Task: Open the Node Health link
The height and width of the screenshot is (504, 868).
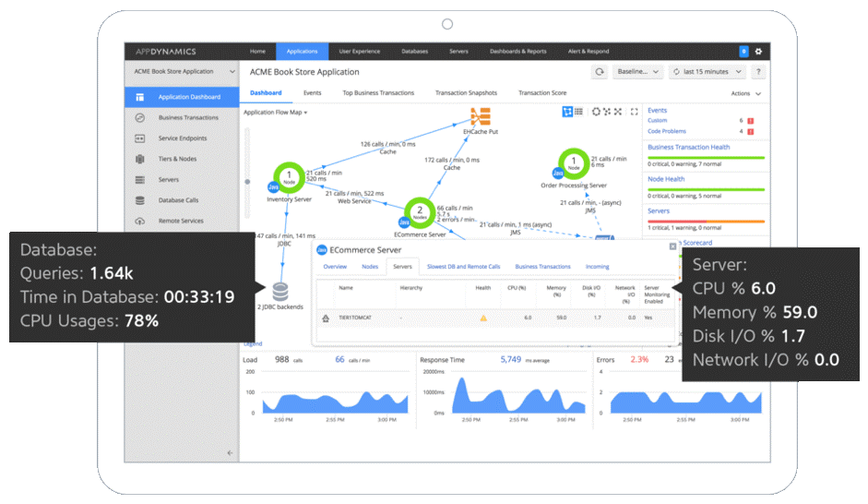Action: click(666, 179)
